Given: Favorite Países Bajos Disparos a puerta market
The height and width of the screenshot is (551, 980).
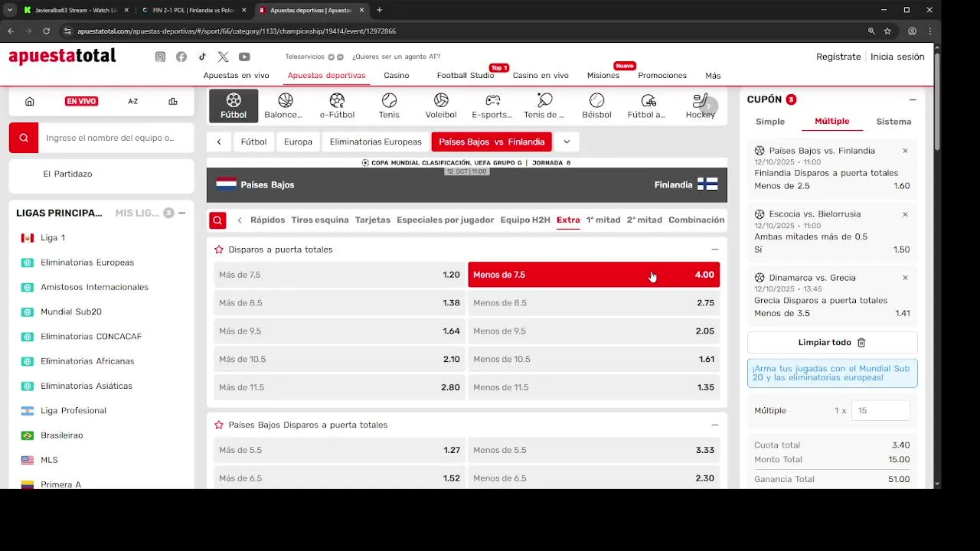Looking at the screenshot, I should (x=219, y=425).
